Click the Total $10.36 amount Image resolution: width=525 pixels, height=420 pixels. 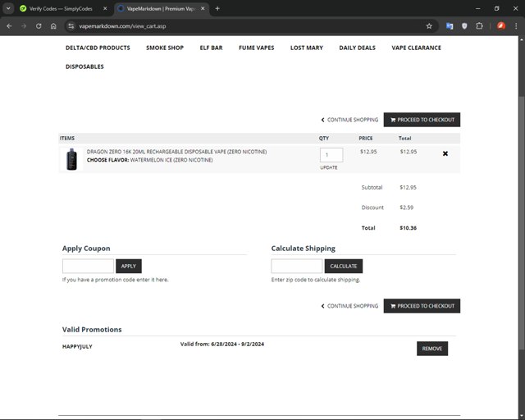click(409, 228)
